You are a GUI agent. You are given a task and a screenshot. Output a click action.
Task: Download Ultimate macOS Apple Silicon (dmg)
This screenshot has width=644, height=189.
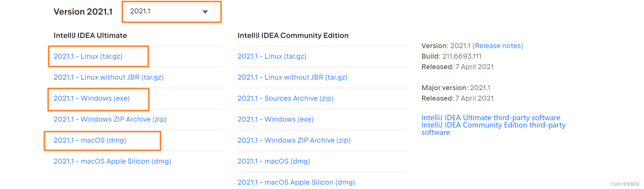pyautogui.click(x=112, y=161)
